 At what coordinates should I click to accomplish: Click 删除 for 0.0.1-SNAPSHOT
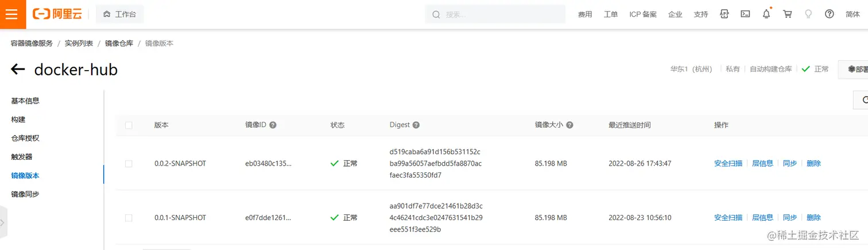tap(813, 217)
